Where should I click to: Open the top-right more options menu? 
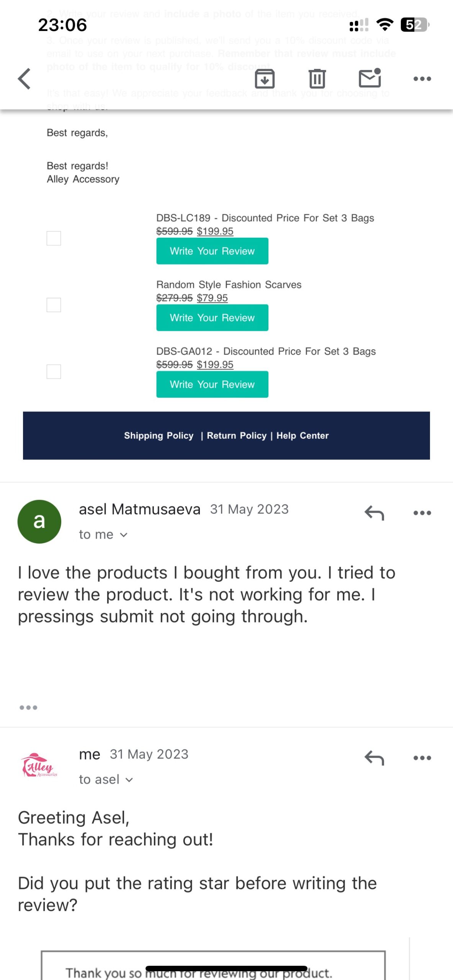point(422,78)
